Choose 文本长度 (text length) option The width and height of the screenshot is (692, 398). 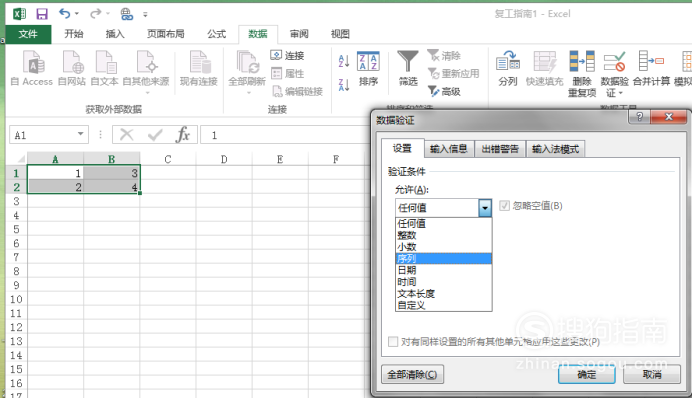[x=444, y=293]
